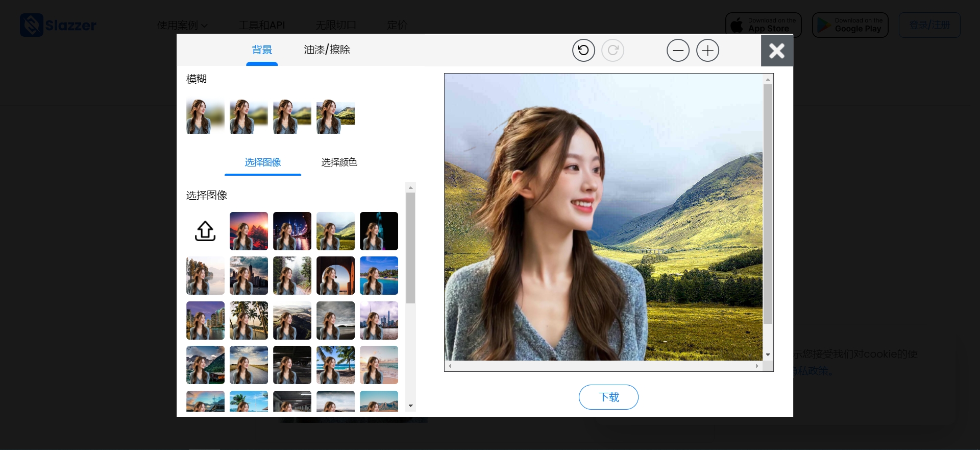Click the upload image icon
Image resolution: width=980 pixels, height=450 pixels.
(x=205, y=231)
